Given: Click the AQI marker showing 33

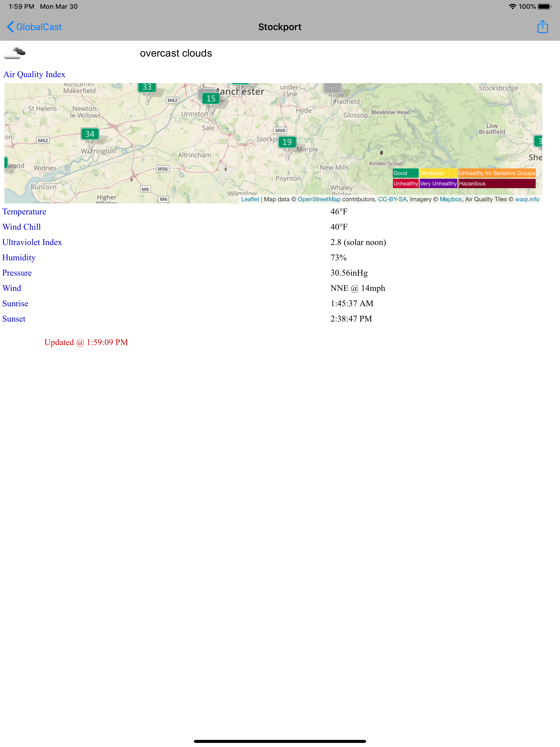Looking at the screenshot, I should tap(147, 87).
